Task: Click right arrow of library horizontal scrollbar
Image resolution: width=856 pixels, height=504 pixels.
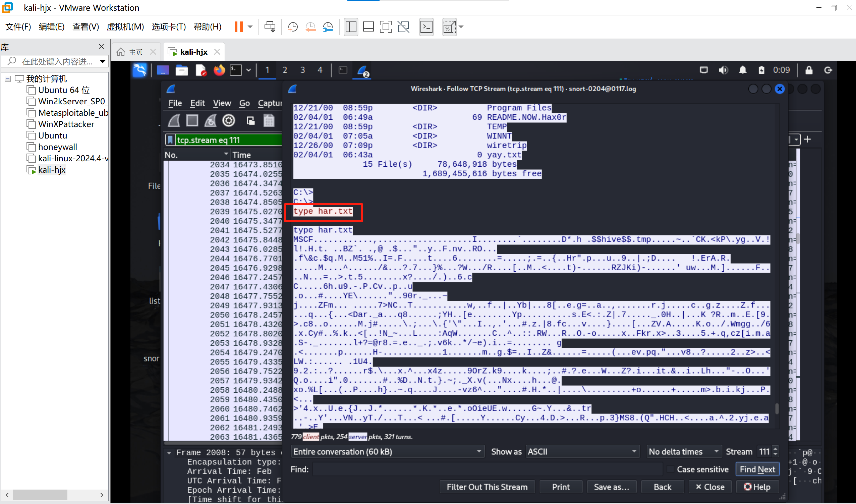Action: click(102, 495)
